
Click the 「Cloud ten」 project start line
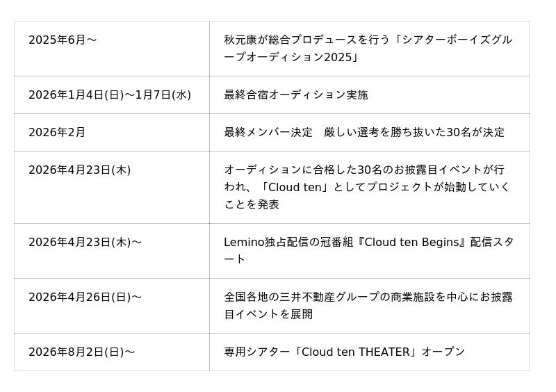point(367,187)
